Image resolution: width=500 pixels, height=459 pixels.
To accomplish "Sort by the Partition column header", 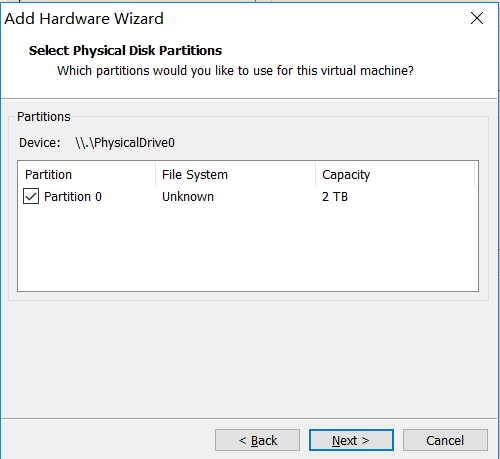I will pyautogui.click(x=87, y=174).
